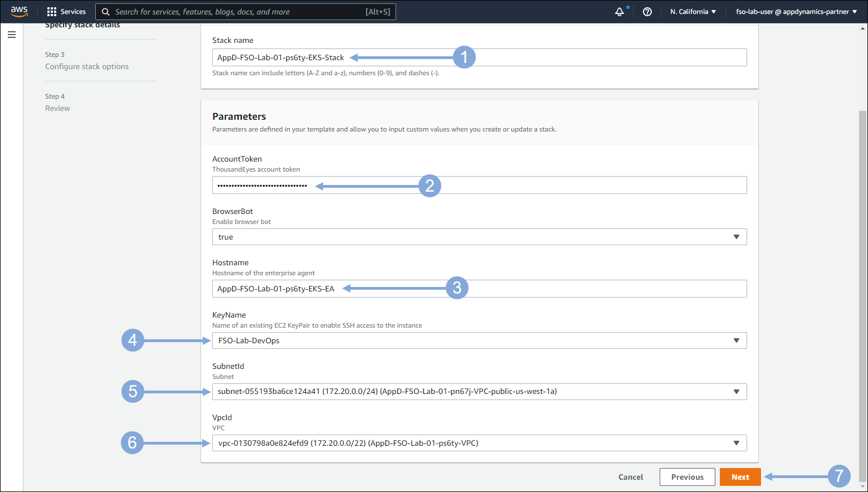
Task: Click the Cancel button
Action: pyautogui.click(x=631, y=477)
